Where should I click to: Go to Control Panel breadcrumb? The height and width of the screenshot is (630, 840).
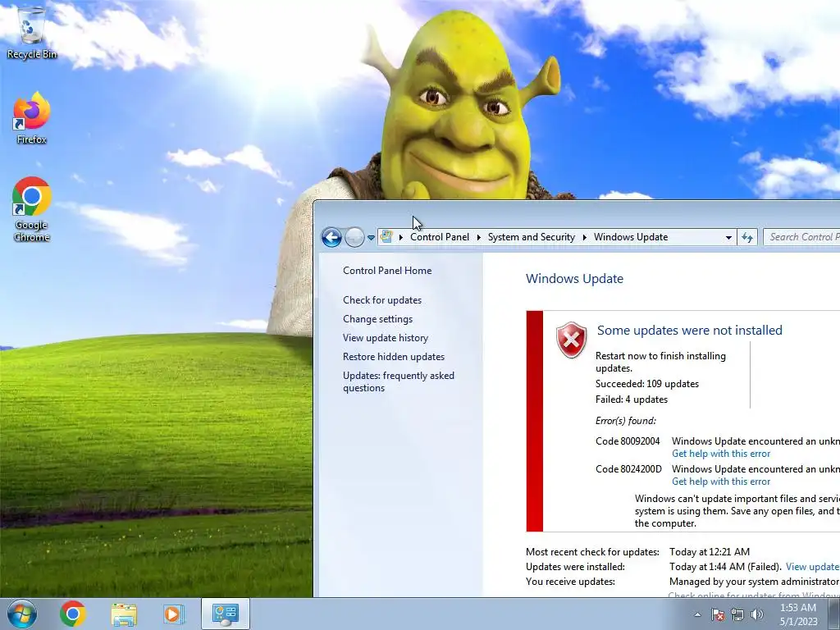440,237
